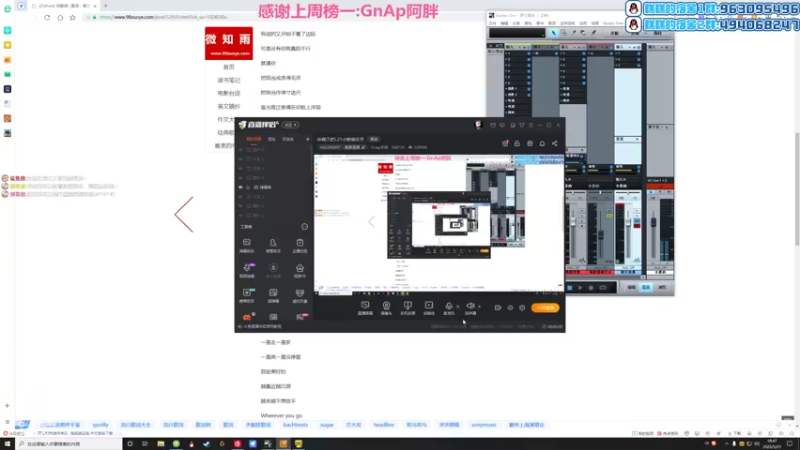Open the house-shaped toolbox tool
Screen dimensions: 800x450
[x=299, y=270]
